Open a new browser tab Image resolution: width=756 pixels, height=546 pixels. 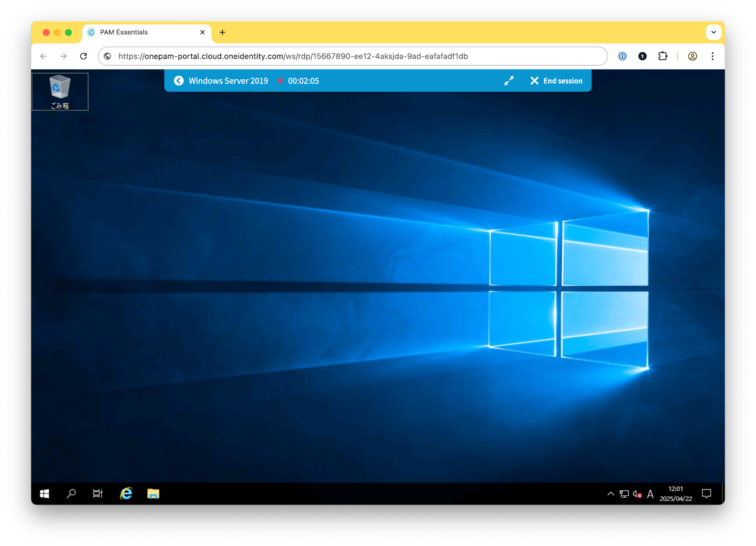223,32
